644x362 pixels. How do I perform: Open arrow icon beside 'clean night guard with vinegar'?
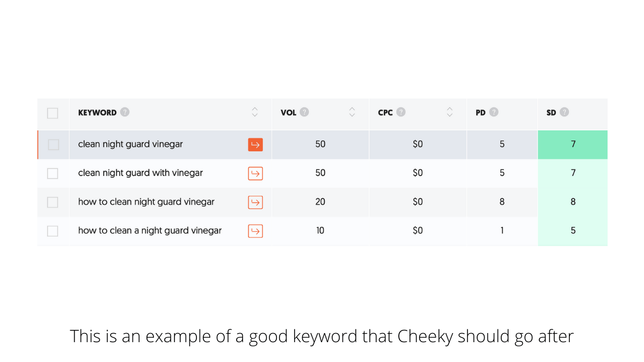(255, 173)
